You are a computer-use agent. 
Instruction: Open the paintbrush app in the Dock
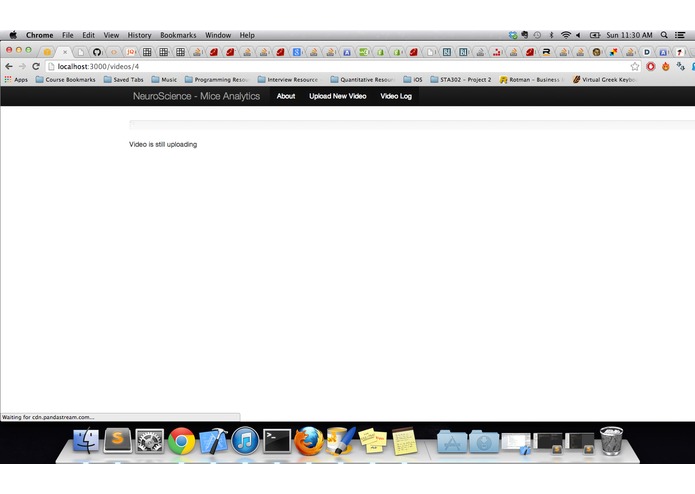340,441
